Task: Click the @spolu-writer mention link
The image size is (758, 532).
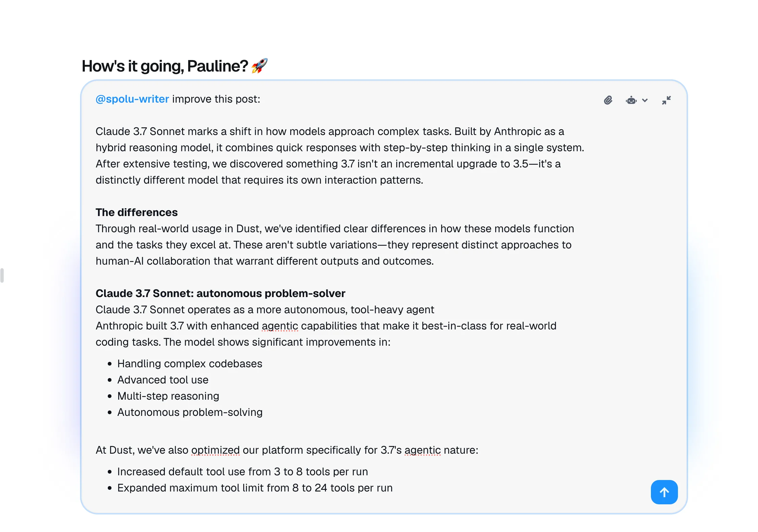Action: [132, 99]
